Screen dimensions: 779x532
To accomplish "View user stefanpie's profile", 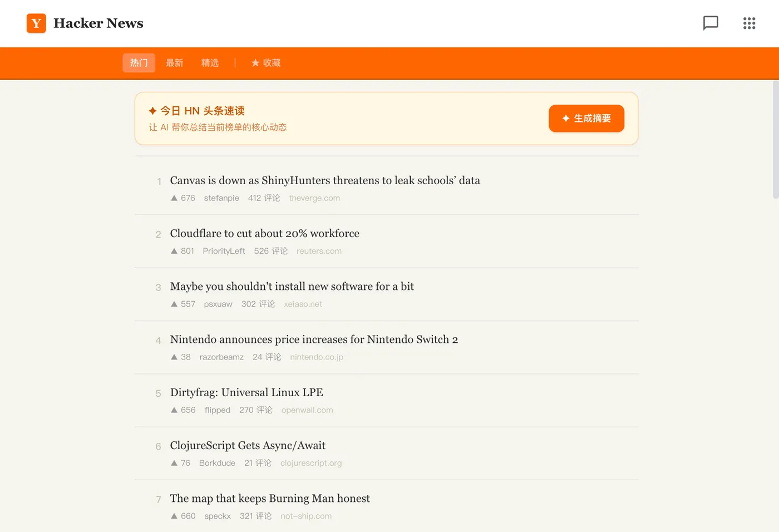I will tap(221, 198).
